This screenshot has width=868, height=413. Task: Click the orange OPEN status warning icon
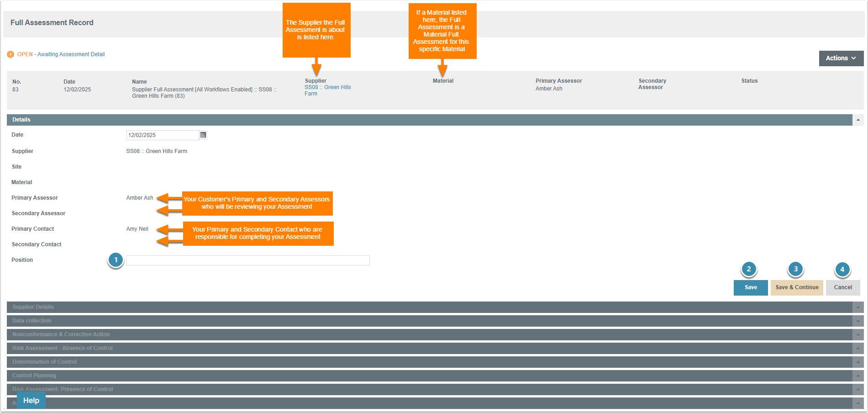11,54
